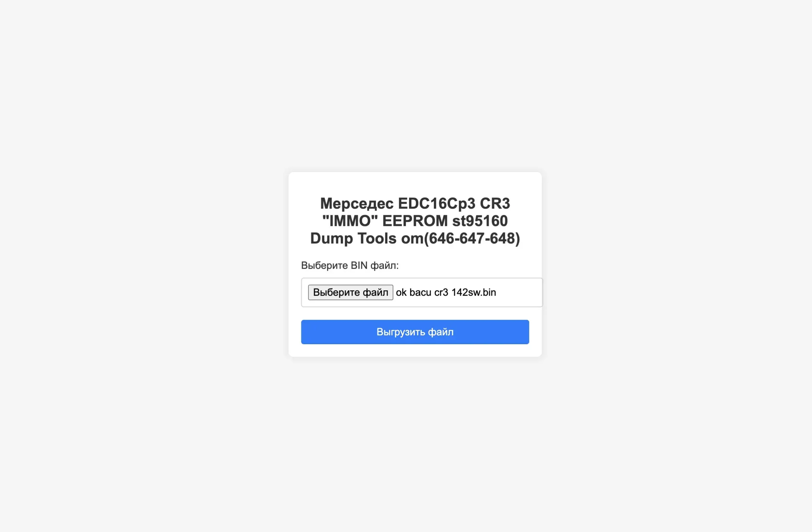Click the "Выберите файл" file chooser button
The height and width of the screenshot is (532, 812).
tap(350, 292)
